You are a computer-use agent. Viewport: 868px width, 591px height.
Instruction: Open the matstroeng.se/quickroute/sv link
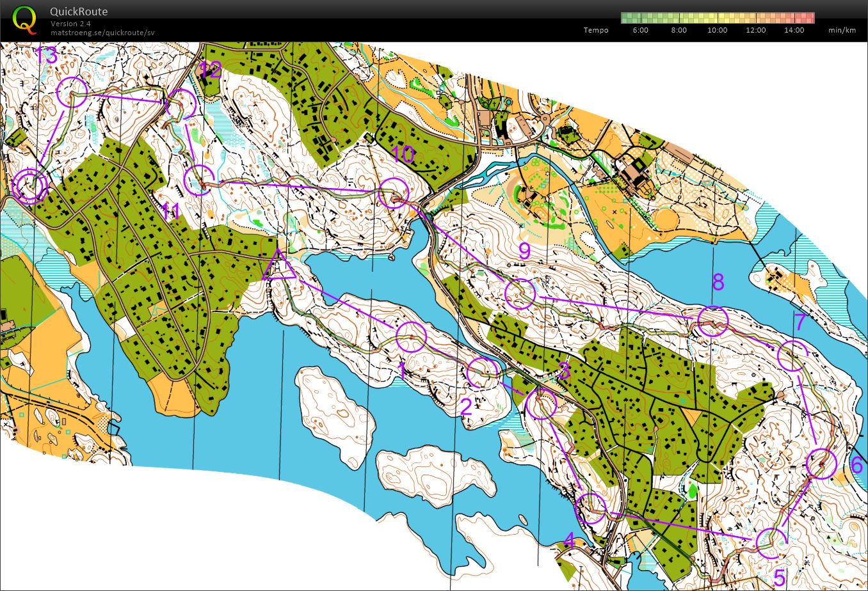pyautogui.click(x=102, y=32)
